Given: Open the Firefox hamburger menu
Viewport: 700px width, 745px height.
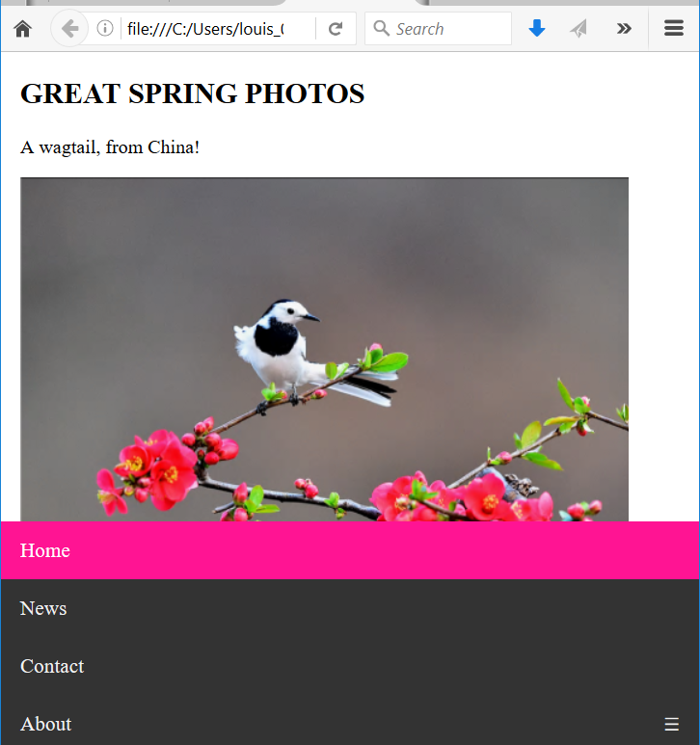Looking at the screenshot, I should (x=674, y=29).
